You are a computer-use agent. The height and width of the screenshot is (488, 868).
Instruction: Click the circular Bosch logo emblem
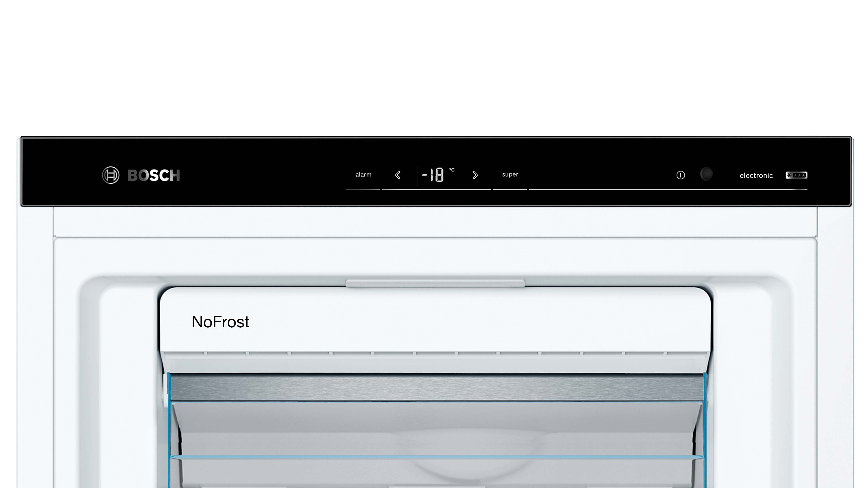coord(111,175)
